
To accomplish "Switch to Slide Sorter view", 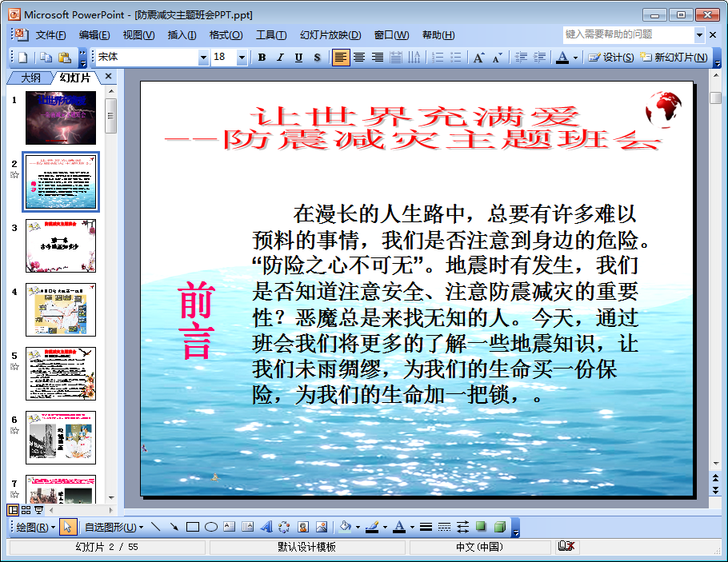I will click(x=26, y=511).
